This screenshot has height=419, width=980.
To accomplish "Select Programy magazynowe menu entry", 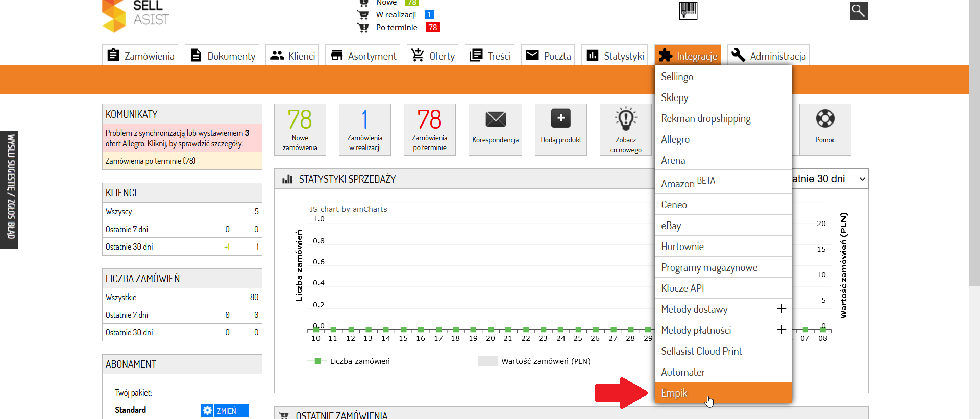I will coord(723,267).
